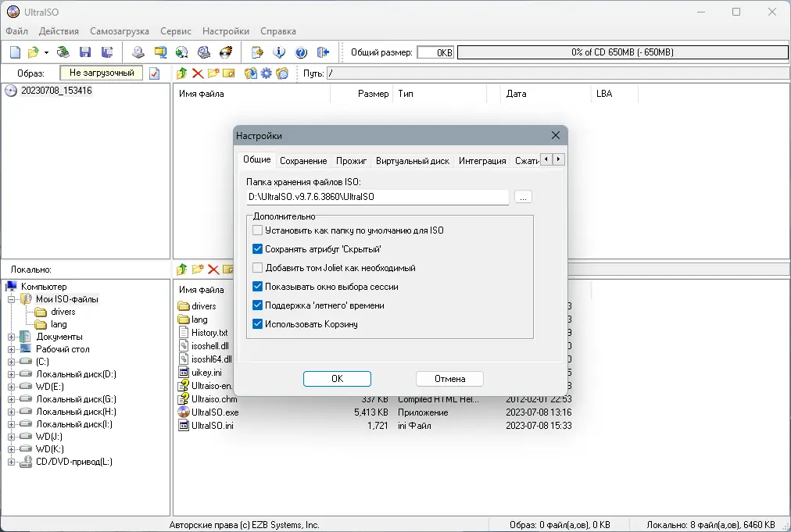791x532 pixels.
Task: Click the Up folder icon in image toolbar
Action: 182,73
